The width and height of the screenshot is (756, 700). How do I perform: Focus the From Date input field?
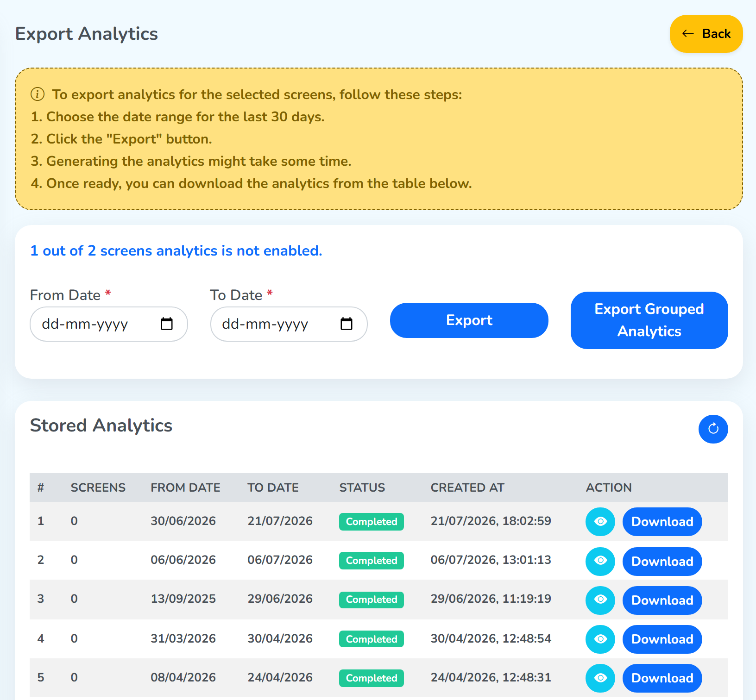(x=108, y=324)
